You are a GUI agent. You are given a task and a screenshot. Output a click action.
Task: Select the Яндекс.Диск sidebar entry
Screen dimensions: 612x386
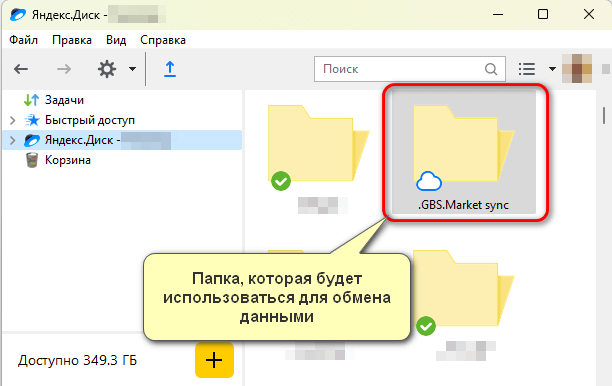pos(122,140)
